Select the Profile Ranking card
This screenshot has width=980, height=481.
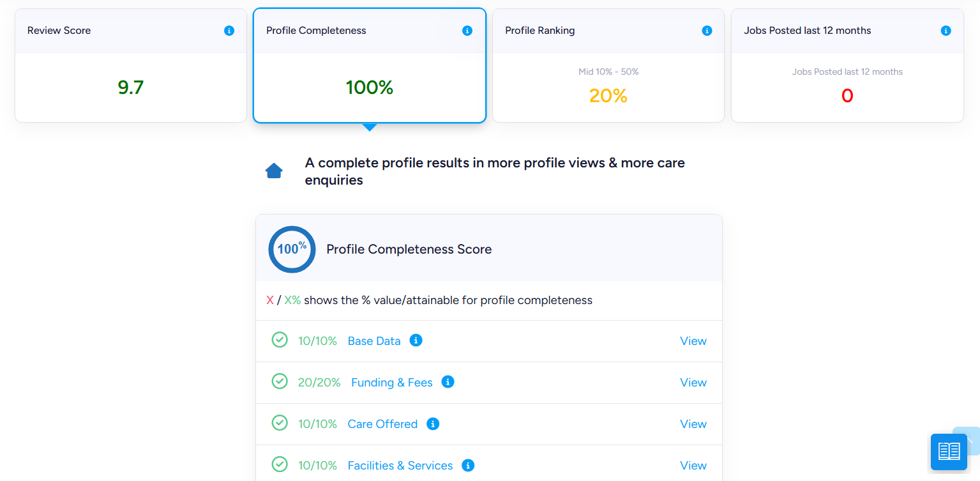point(608,65)
